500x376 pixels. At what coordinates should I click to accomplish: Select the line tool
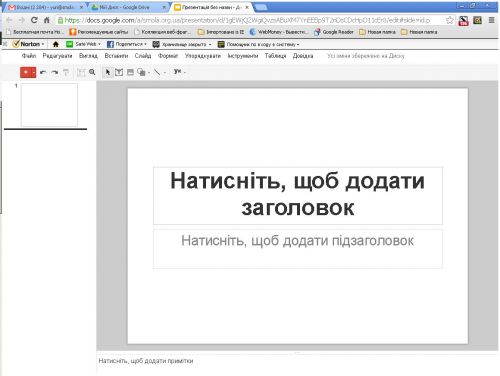[157, 72]
